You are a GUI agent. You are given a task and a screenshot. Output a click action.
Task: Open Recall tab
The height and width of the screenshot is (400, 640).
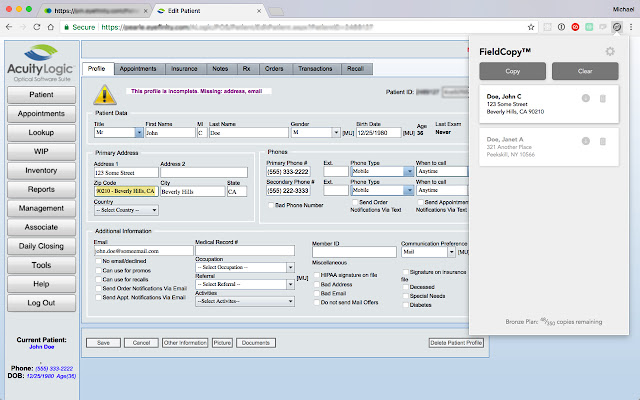(x=355, y=69)
